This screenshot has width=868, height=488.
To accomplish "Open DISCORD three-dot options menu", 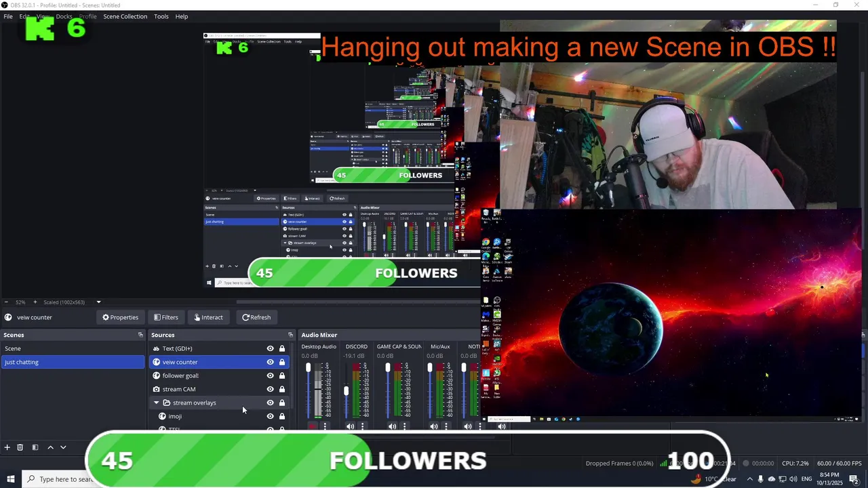I will (x=362, y=426).
